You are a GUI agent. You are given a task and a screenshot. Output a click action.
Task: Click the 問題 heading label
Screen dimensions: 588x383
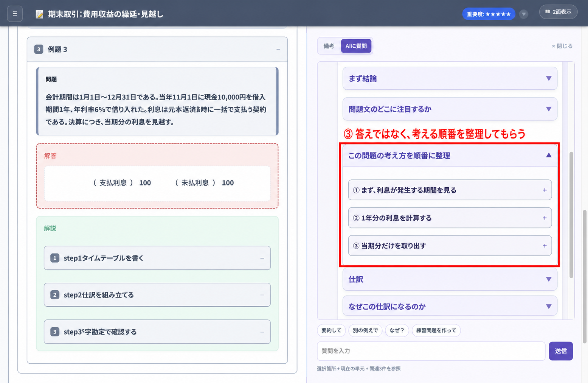[51, 79]
